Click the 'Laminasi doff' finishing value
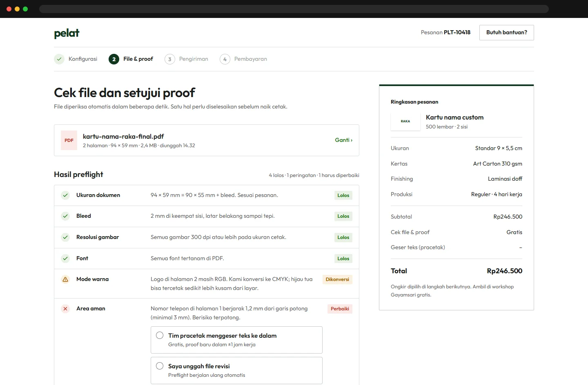The height and width of the screenshot is (385, 588). tap(505, 179)
